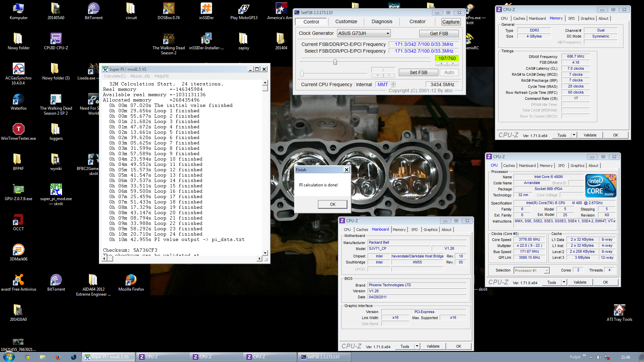Screen dimensions: 644x362
Task: Launch the 3DMark06 desktop icon
Action: [18, 253]
